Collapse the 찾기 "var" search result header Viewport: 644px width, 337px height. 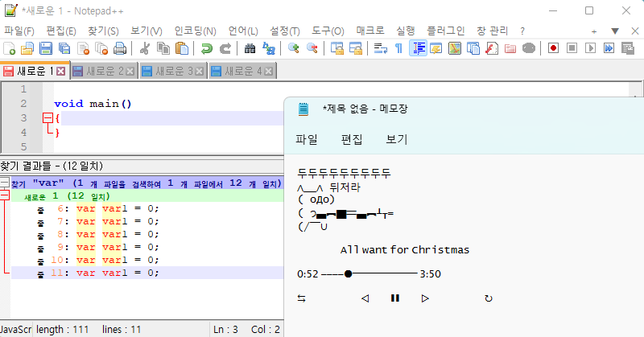point(5,183)
